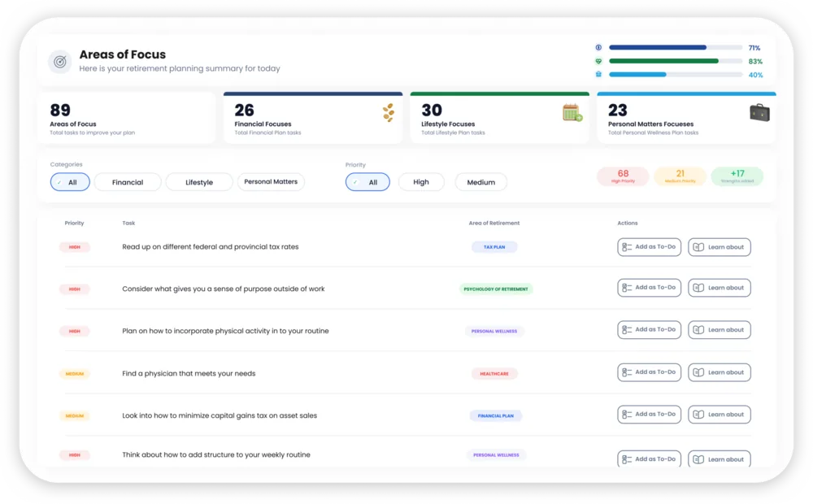Click "Find a physician that meets your needs"
This screenshot has height=504, width=813.
(x=189, y=373)
